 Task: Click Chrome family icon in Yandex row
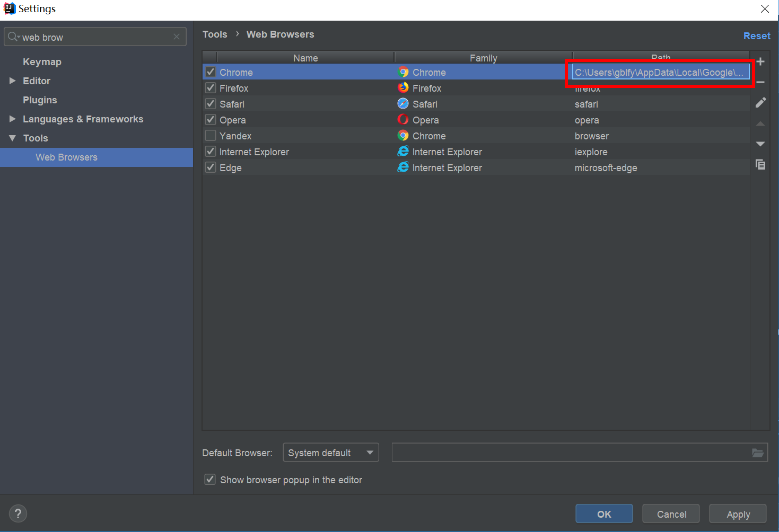403,136
